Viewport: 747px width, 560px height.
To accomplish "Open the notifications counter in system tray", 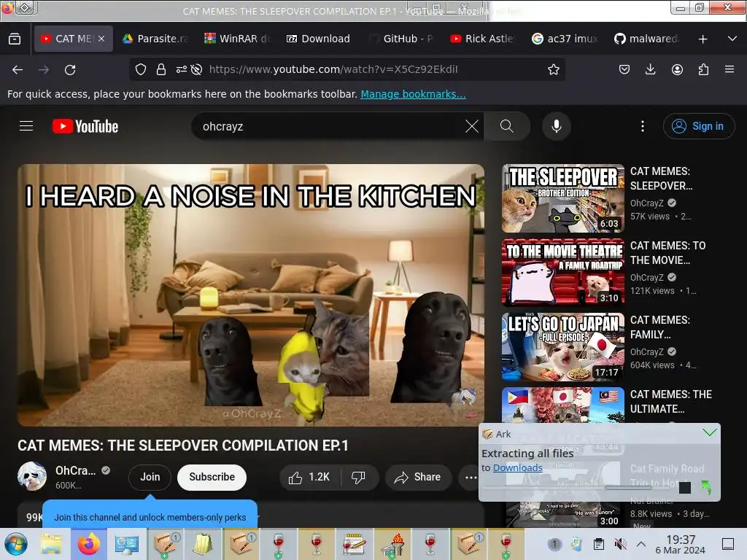I will [554, 544].
